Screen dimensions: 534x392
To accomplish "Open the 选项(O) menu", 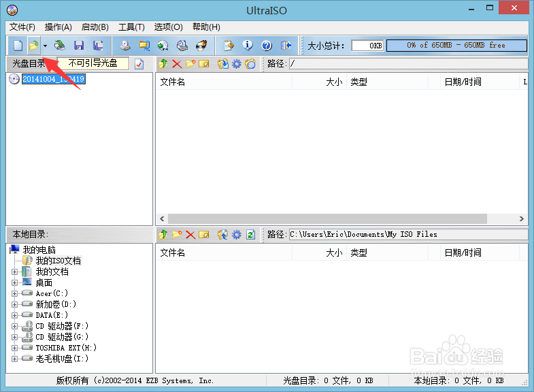I will coord(168,27).
